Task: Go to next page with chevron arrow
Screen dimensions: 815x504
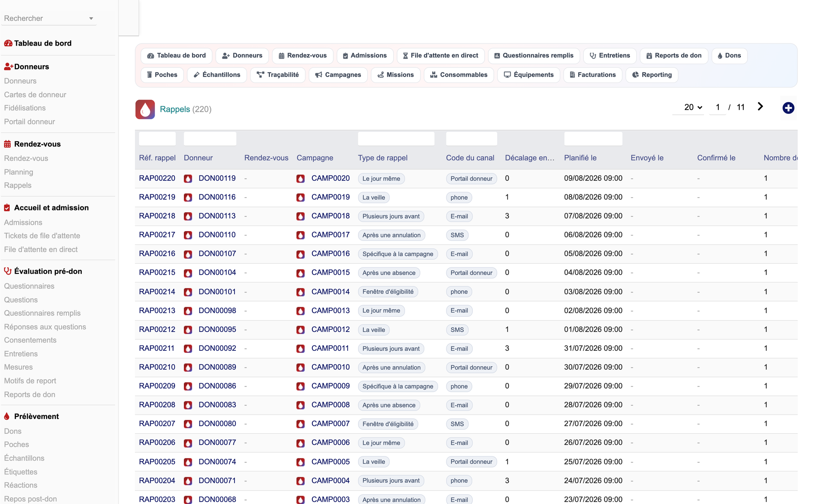Action: click(760, 107)
